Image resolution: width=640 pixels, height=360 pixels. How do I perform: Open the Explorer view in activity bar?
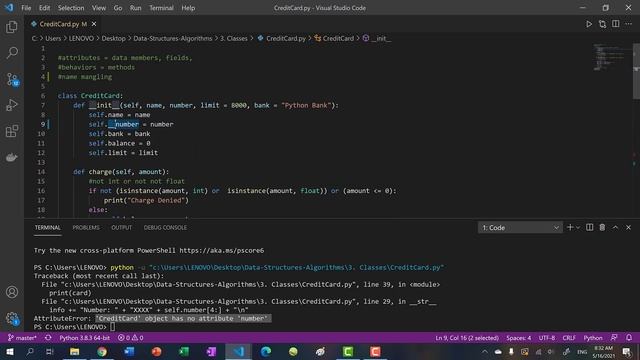coord(12,27)
